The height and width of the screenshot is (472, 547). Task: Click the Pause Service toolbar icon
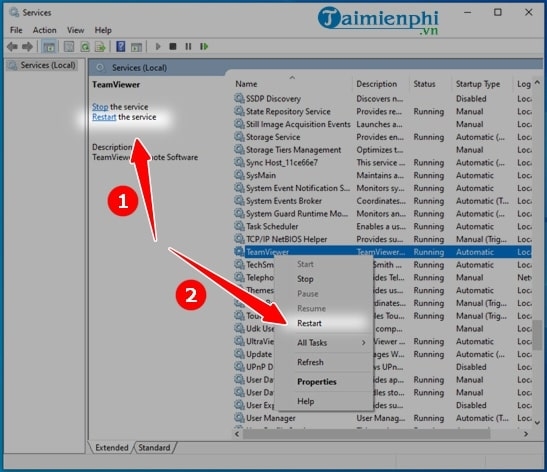(188, 46)
